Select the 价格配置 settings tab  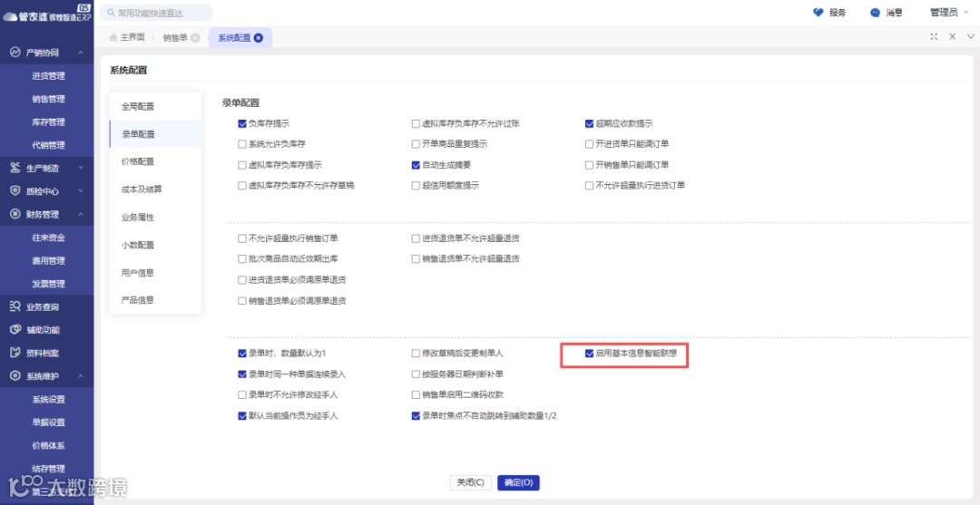point(155,161)
